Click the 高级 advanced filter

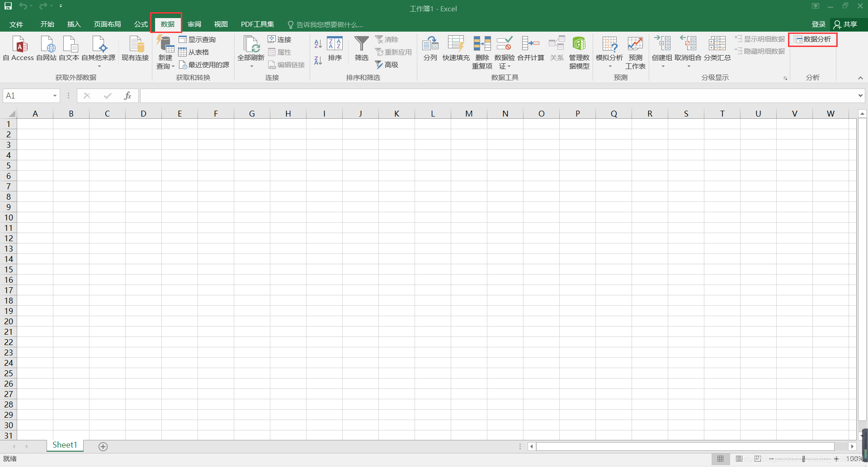point(387,65)
